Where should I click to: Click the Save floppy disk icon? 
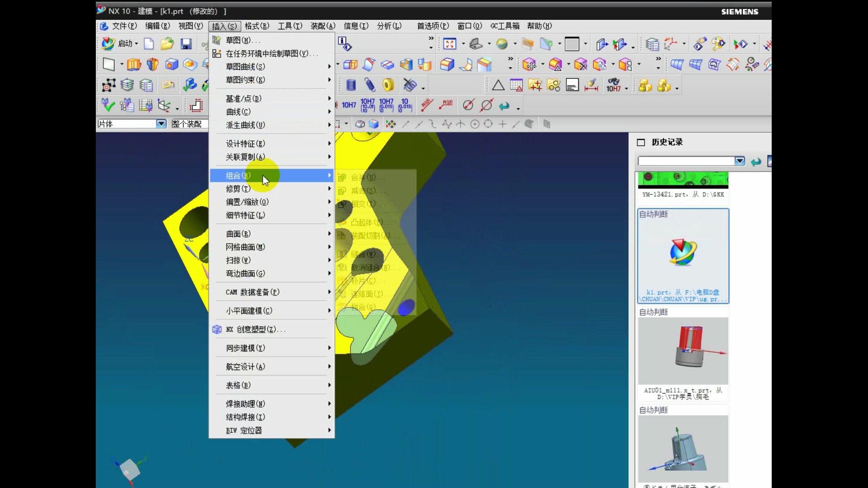click(186, 44)
